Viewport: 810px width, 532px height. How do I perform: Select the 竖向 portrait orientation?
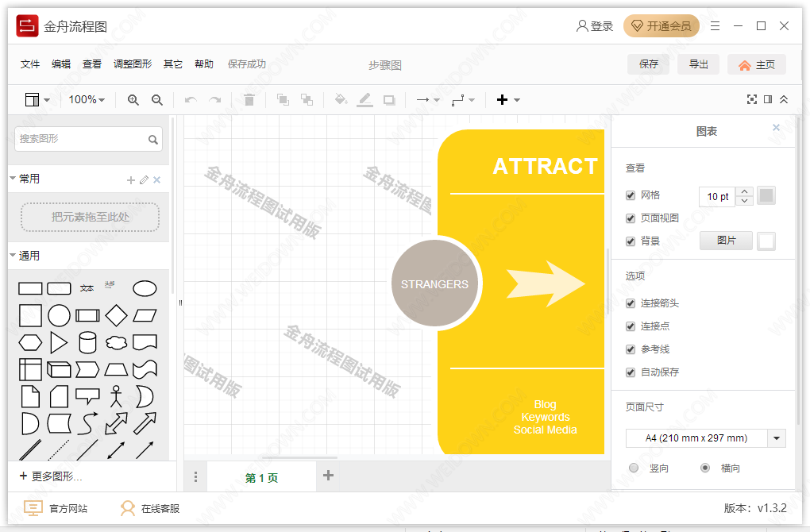pyautogui.click(x=634, y=468)
